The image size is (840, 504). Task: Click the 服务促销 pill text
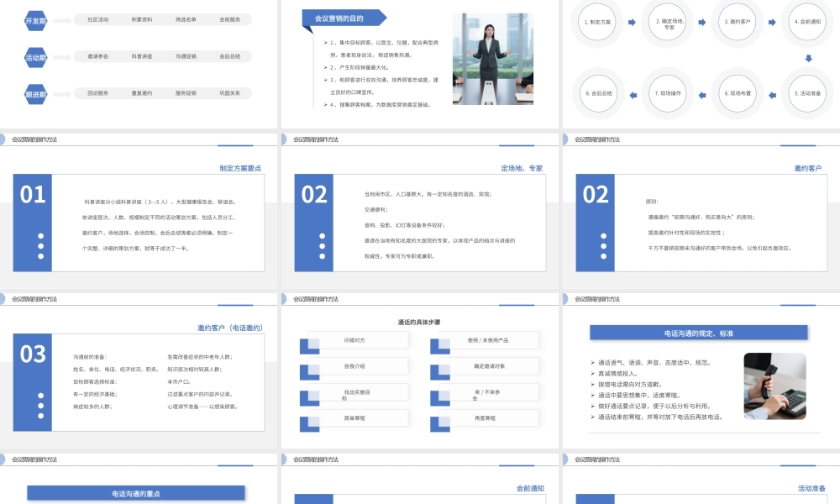point(186,93)
